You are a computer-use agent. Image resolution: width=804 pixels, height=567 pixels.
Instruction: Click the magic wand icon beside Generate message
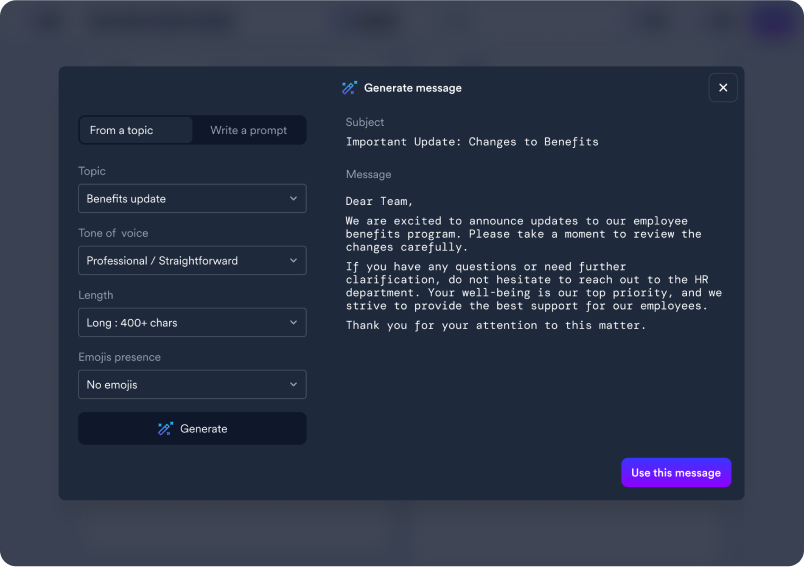(349, 88)
